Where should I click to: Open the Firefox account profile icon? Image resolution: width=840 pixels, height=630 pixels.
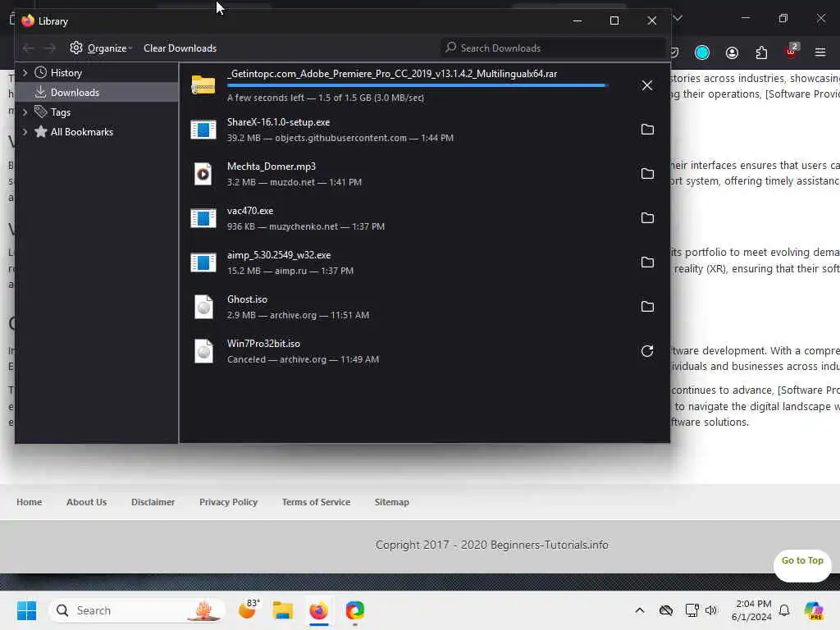[x=732, y=52]
